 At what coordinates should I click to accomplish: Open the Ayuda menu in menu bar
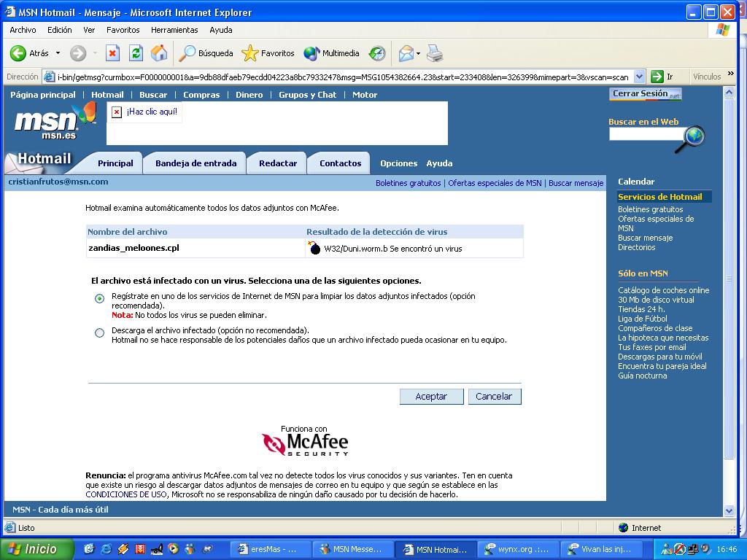(221, 30)
